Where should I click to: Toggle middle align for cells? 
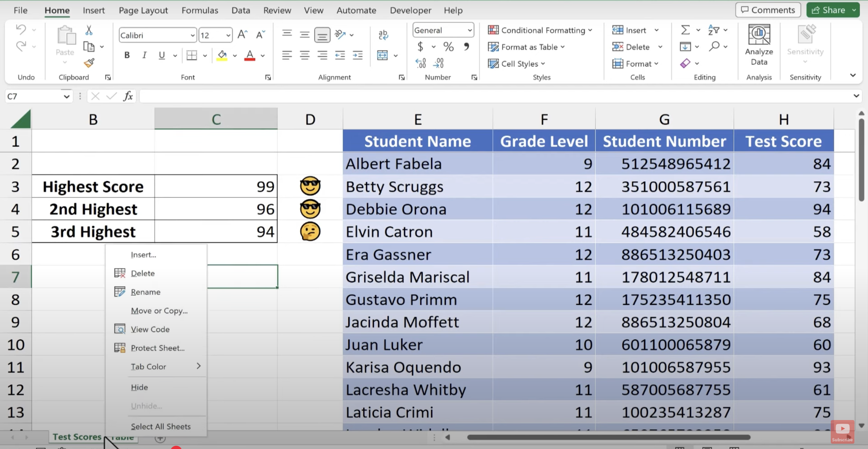(x=305, y=35)
